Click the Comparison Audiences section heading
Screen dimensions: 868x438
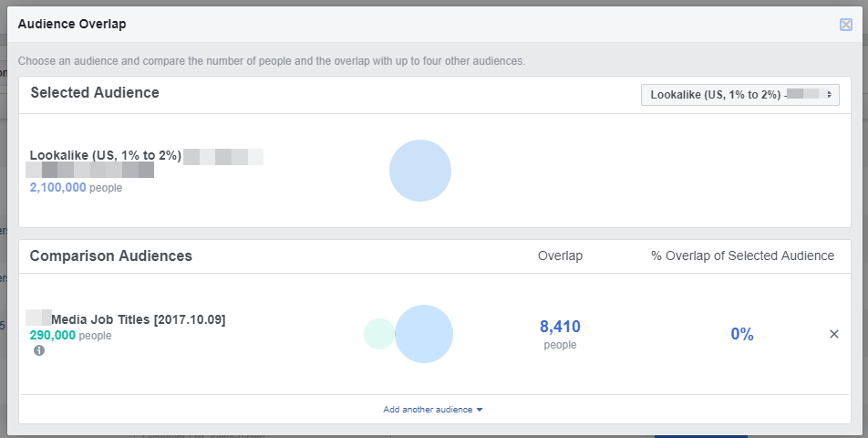coord(111,256)
